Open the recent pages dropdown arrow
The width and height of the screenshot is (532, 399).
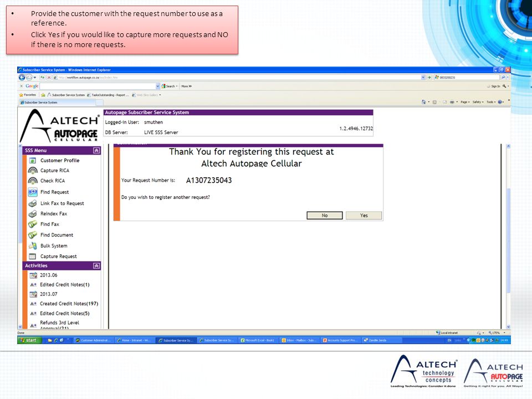(x=34, y=78)
